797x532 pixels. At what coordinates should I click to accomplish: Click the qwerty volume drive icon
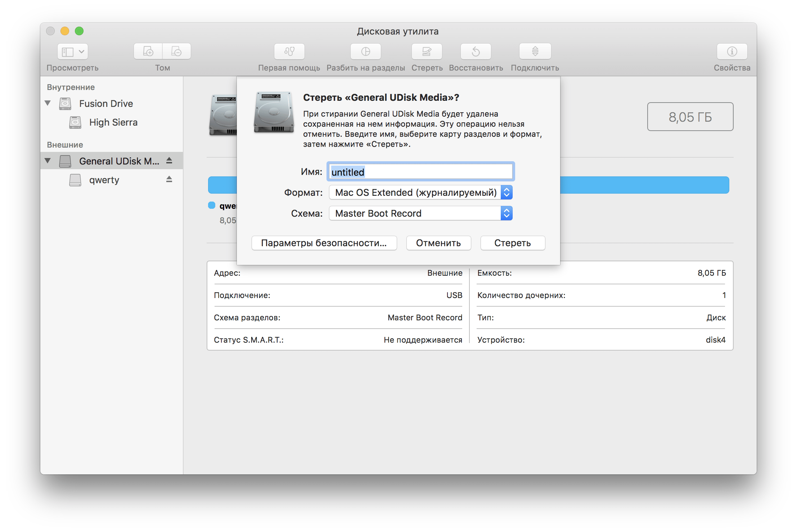point(75,180)
